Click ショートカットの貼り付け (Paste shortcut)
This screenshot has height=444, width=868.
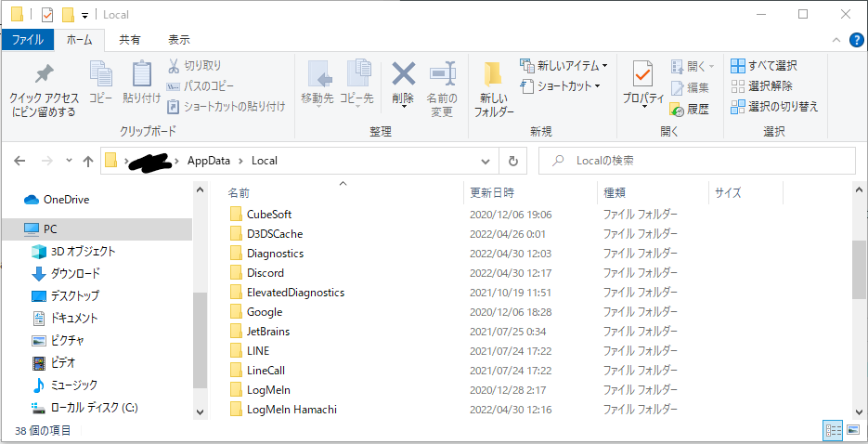[227, 106]
